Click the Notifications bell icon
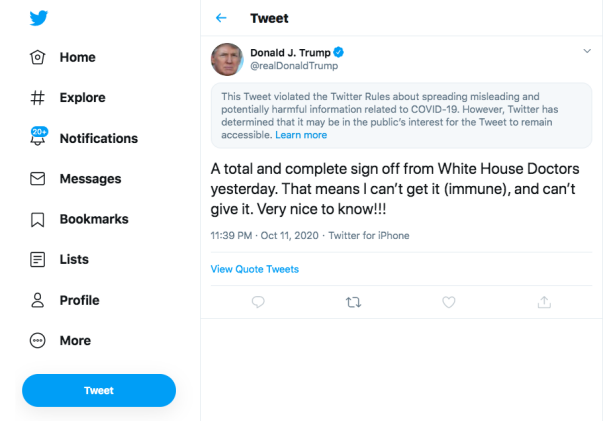The width and height of the screenshot is (603, 421). 39,138
